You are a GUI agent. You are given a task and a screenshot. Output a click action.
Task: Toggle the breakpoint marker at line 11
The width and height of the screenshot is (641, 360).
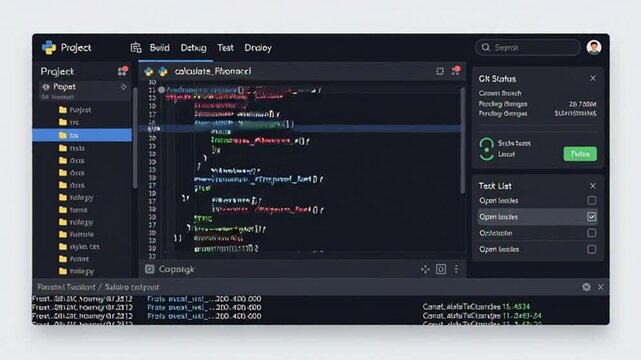[x=161, y=89]
